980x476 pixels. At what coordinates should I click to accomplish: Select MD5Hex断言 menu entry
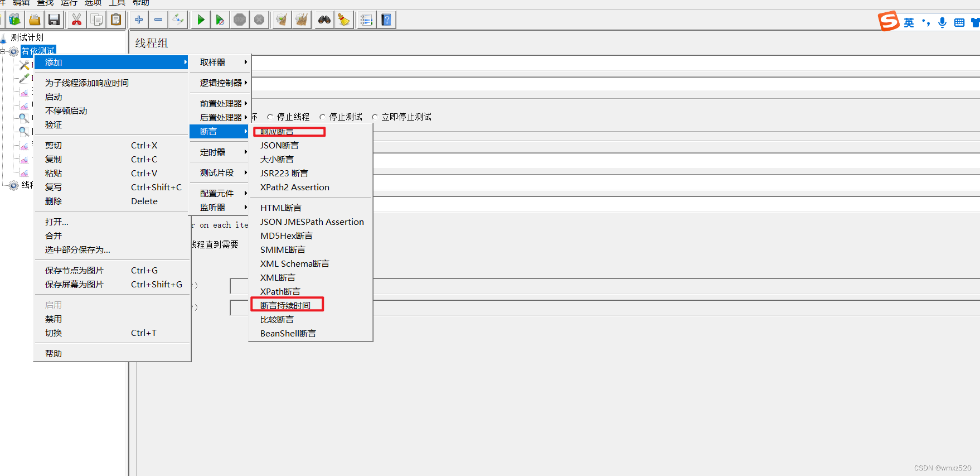tap(311, 235)
